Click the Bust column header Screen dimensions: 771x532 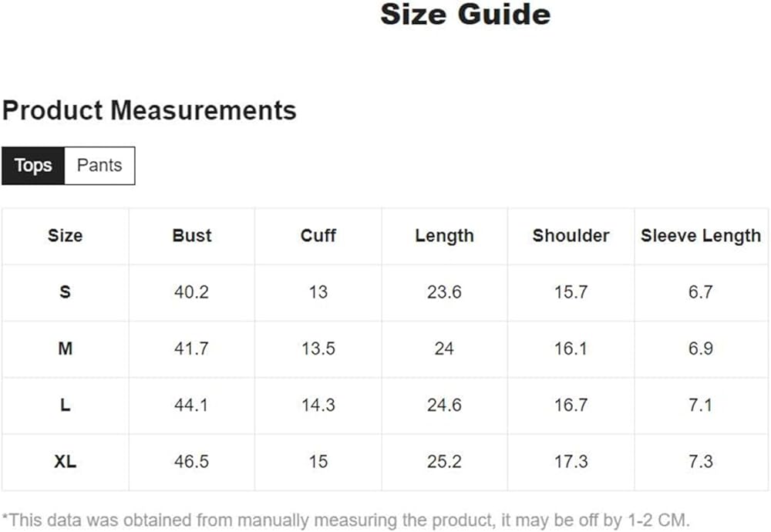[191, 236]
